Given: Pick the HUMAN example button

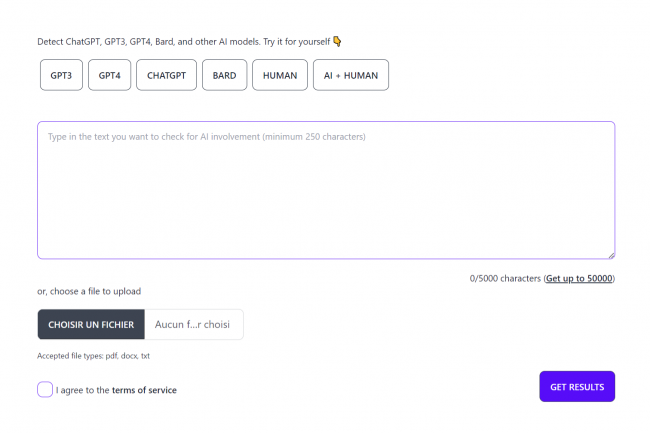Looking at the screenshot, I should click(x=280, y=75).
